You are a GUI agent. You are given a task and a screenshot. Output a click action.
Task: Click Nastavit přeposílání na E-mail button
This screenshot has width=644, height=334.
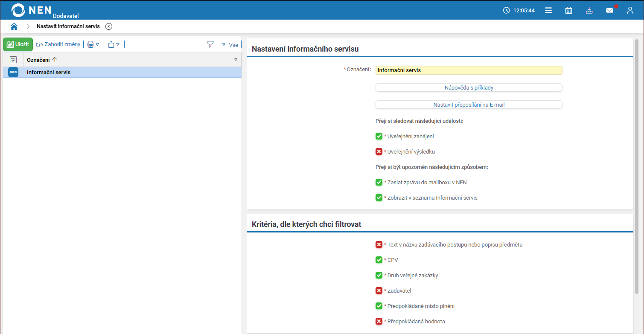click(469, 105)
